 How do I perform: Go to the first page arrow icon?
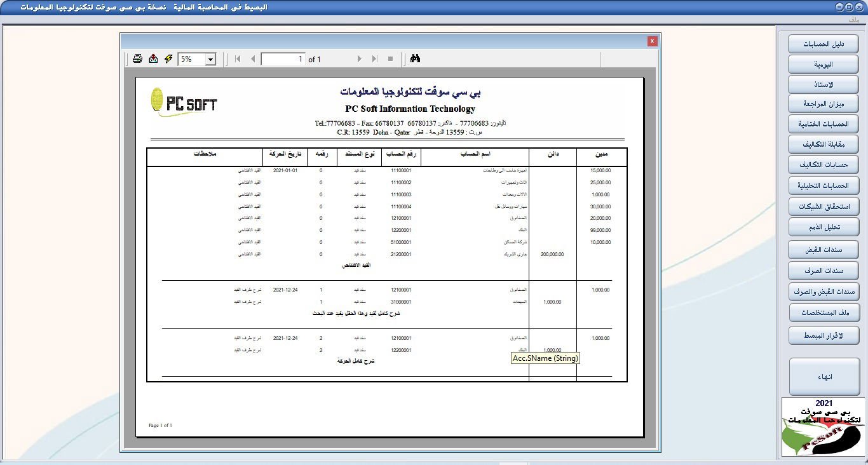[x=237, y=58]
